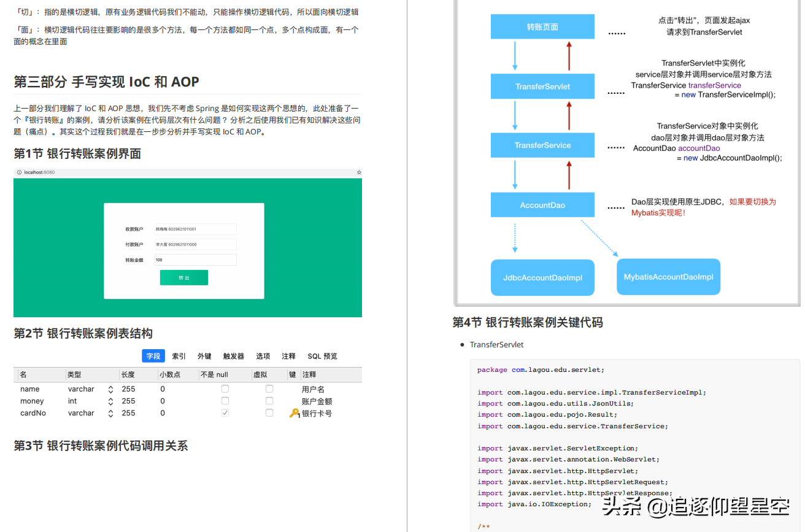Click the AccountDao diagram box
This screenshot has width=805, height=532.
[542, 205]
